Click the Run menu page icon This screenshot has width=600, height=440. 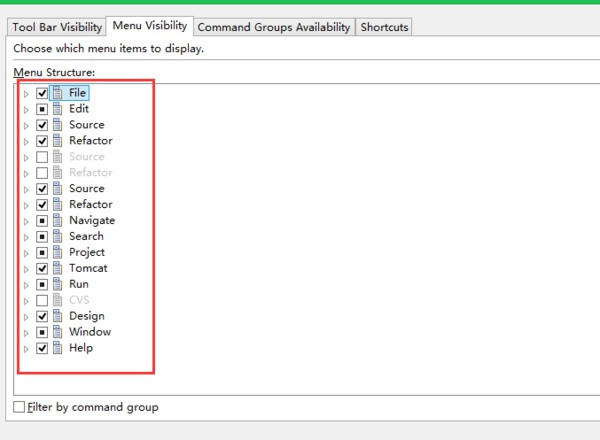(57, 284)
